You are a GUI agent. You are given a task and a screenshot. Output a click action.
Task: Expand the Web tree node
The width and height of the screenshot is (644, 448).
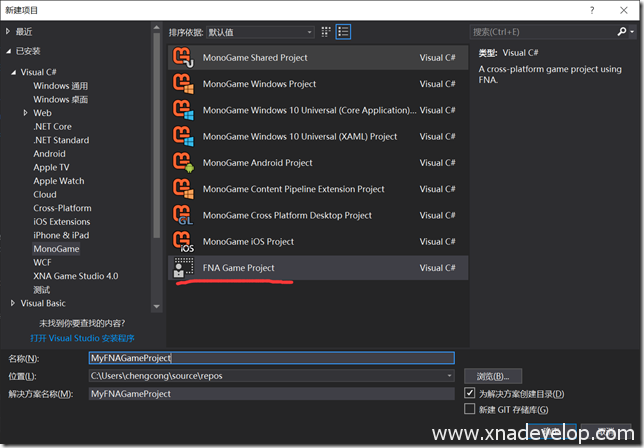[x=26, y=114]
